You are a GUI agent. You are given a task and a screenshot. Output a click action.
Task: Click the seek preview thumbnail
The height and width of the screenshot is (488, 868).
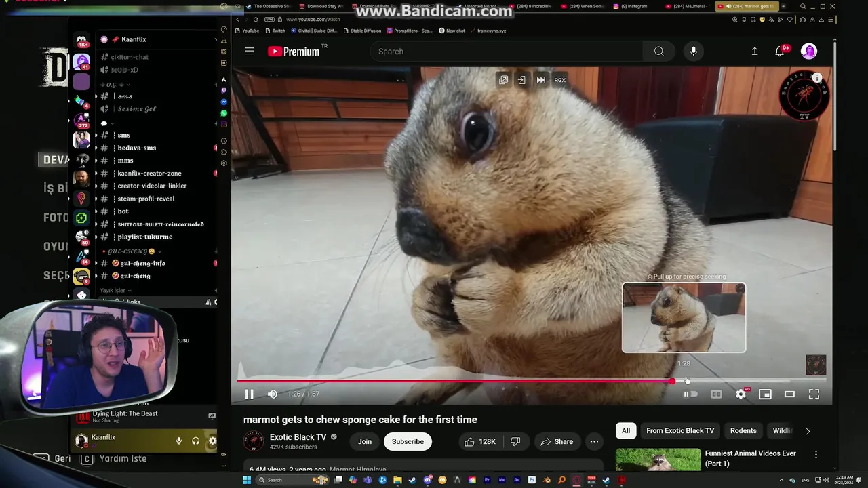[x=684, y=317]
